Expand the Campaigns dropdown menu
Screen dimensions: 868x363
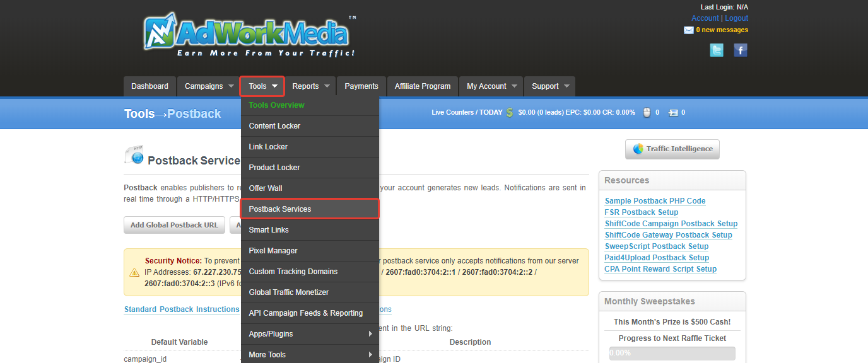click(208, 86)
